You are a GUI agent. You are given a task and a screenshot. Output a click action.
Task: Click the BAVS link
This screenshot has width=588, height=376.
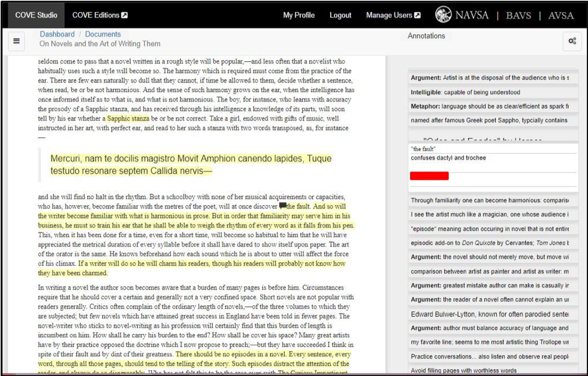[x=518, y=16]
